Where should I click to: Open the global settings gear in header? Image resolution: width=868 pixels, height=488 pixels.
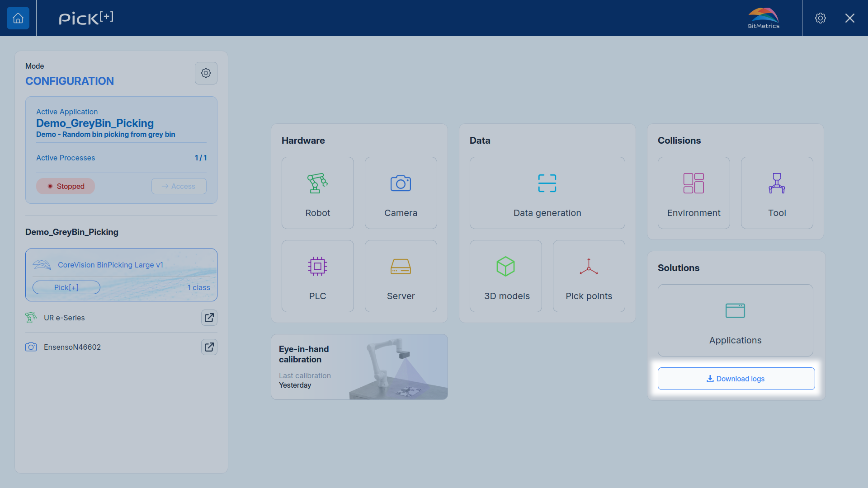820,18
